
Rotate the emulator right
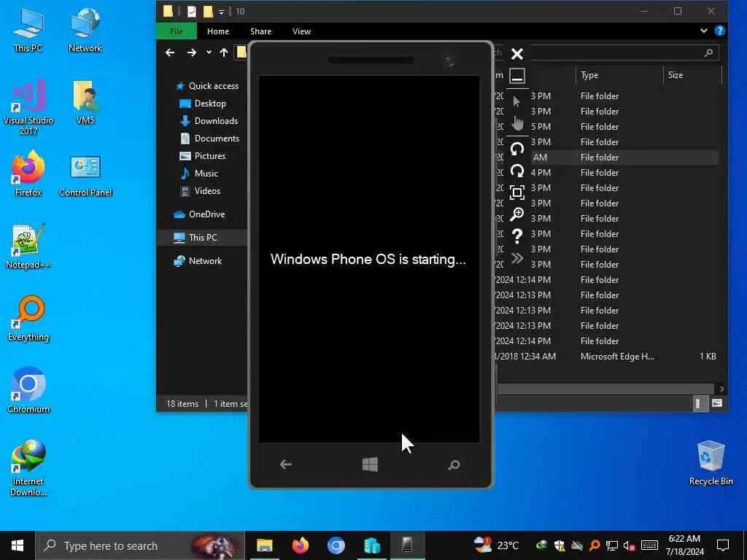[517, 171]
